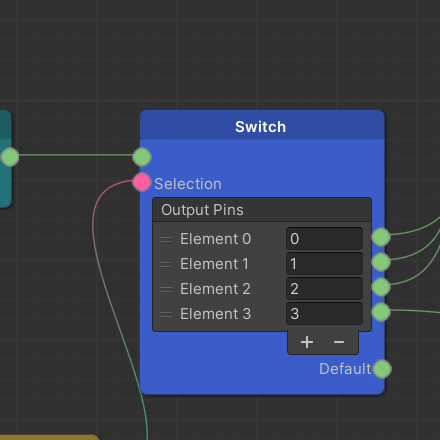This screenshot has width=440, height=440.
Task: Select the Element 2 row label
Action: pyautogui.click(x=215, y=289)
